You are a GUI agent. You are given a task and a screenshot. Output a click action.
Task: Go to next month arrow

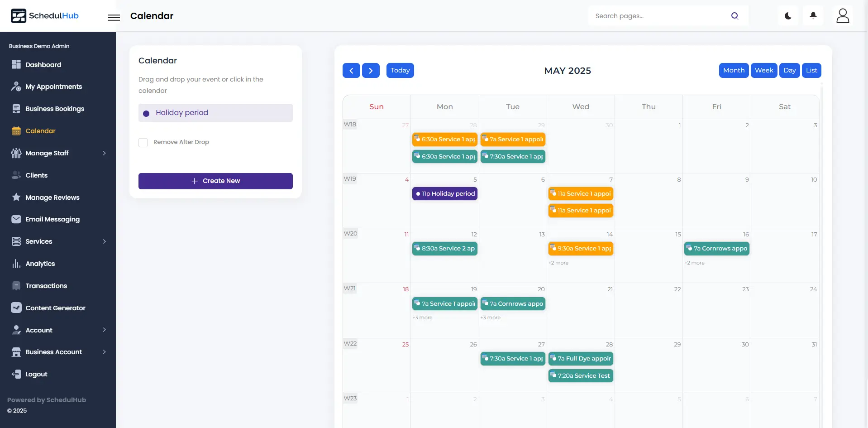(x=371, y=71)
